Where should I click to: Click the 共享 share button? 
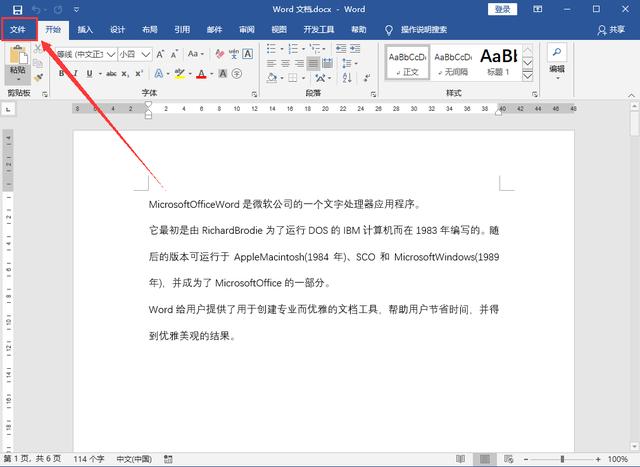tap(611, 30)
